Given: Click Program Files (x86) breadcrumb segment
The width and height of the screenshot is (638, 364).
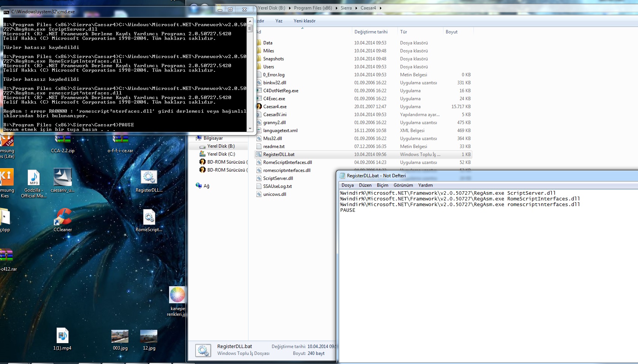Looking at the screenshot, I should click(x=313, y=8).
